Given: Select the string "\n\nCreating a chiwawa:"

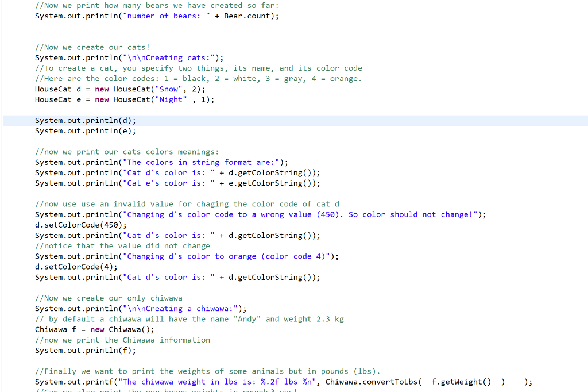Looking at the screenshot, I should pos(184,308).
